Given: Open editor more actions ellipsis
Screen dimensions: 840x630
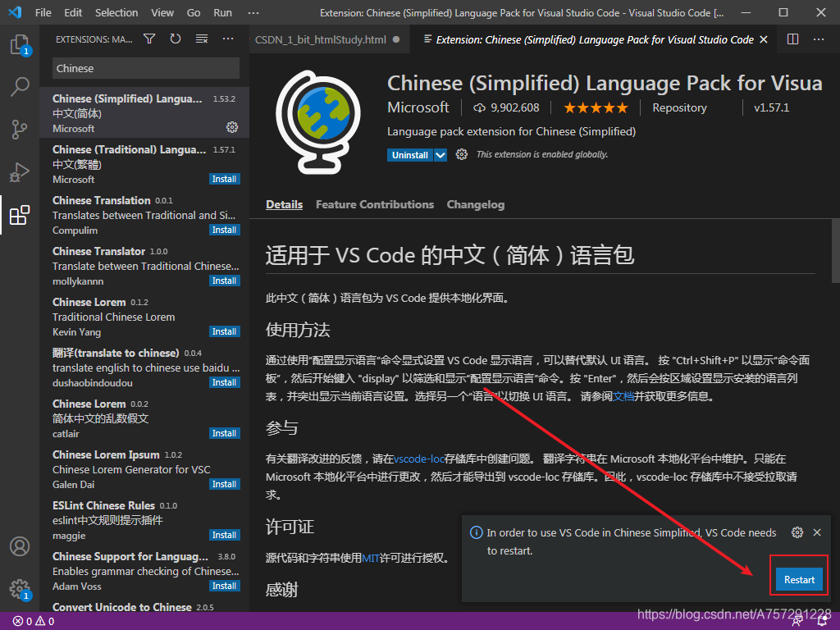Looking at the screenshot, I should (819, 39).
